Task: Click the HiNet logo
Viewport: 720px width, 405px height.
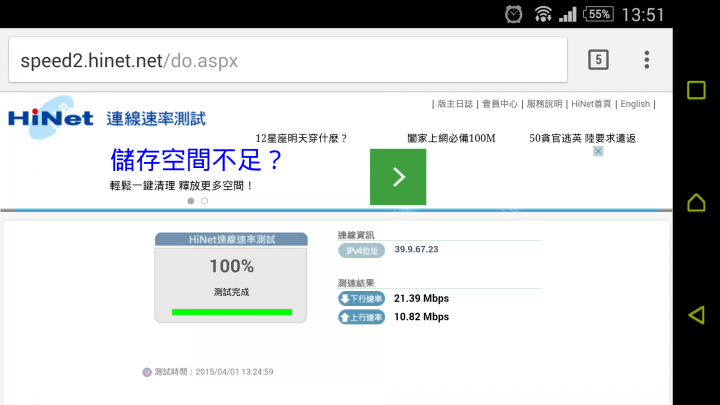Action: 51,118
